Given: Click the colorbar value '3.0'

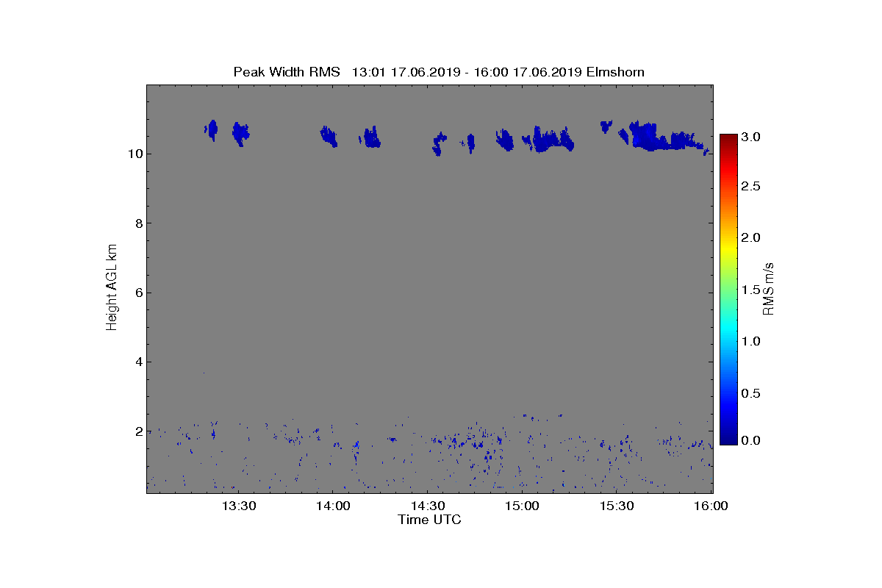Looking at the screenshot, I should click(x=750, y=137).
